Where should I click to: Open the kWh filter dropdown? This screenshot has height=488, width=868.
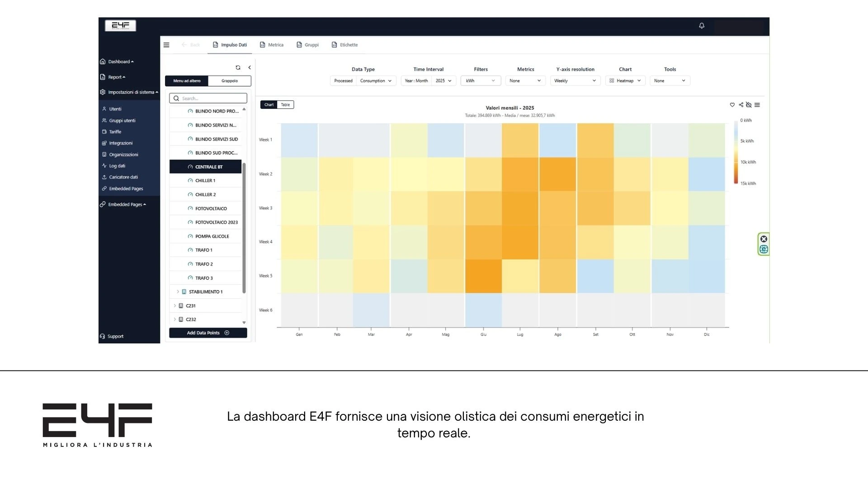[x=481, y=81]
